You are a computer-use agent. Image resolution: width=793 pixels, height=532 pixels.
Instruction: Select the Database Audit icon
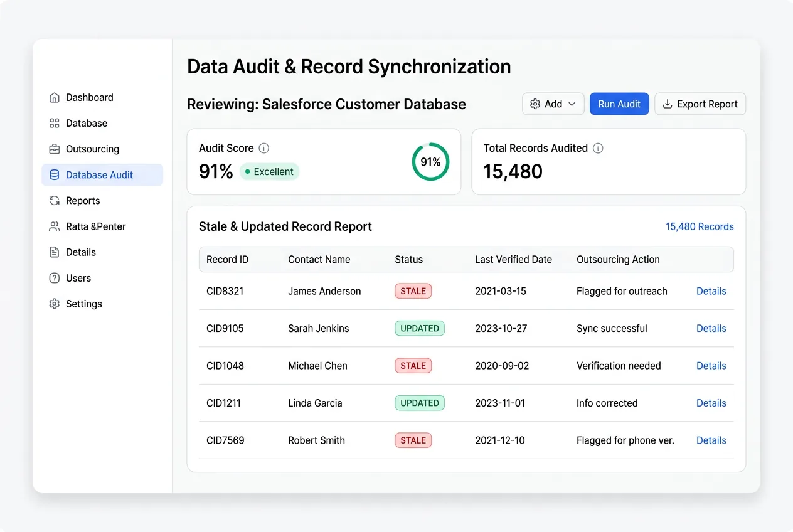pos(55,174)
